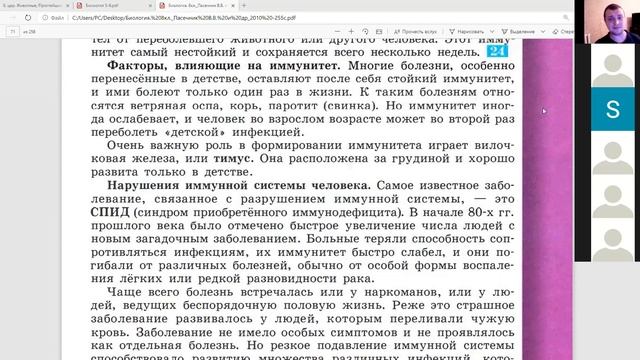Close the Биология 8кл Пасечник tab

point(233,6)
